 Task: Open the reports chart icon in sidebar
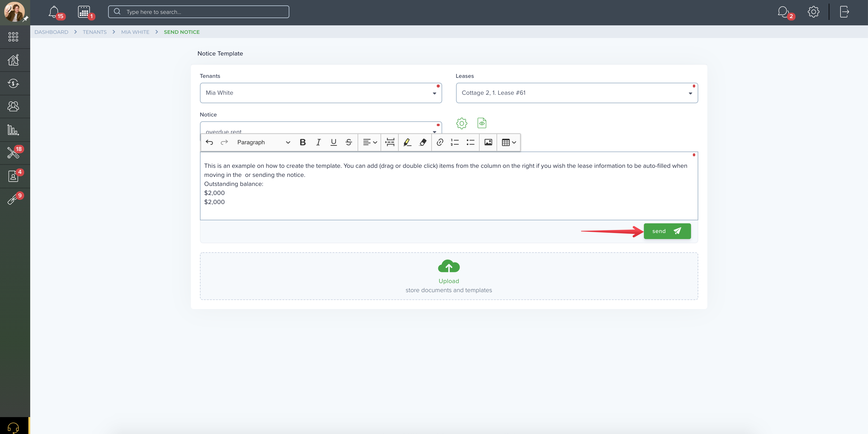[x=13, y=130]
